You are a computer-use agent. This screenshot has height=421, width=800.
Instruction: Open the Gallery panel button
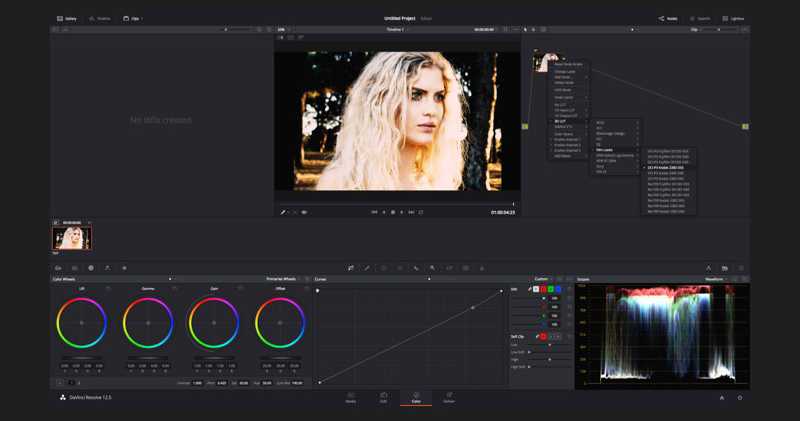[x=67, y=18]
